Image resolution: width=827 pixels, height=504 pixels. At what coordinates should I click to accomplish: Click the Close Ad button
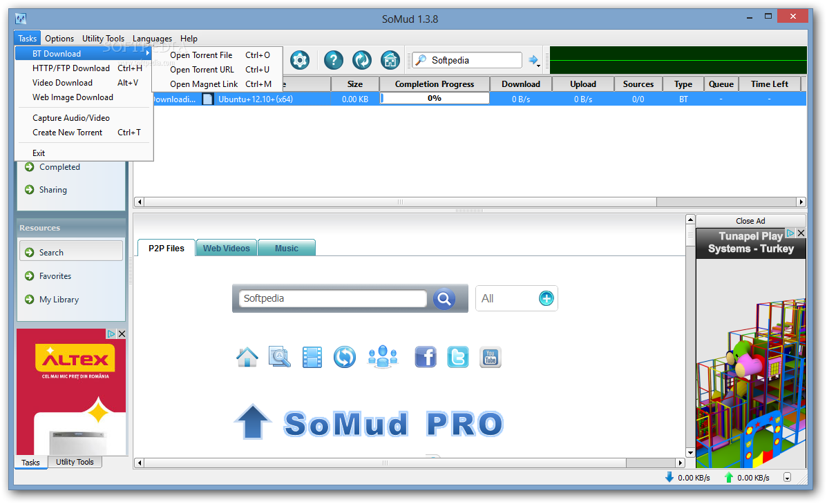point(750,221)
